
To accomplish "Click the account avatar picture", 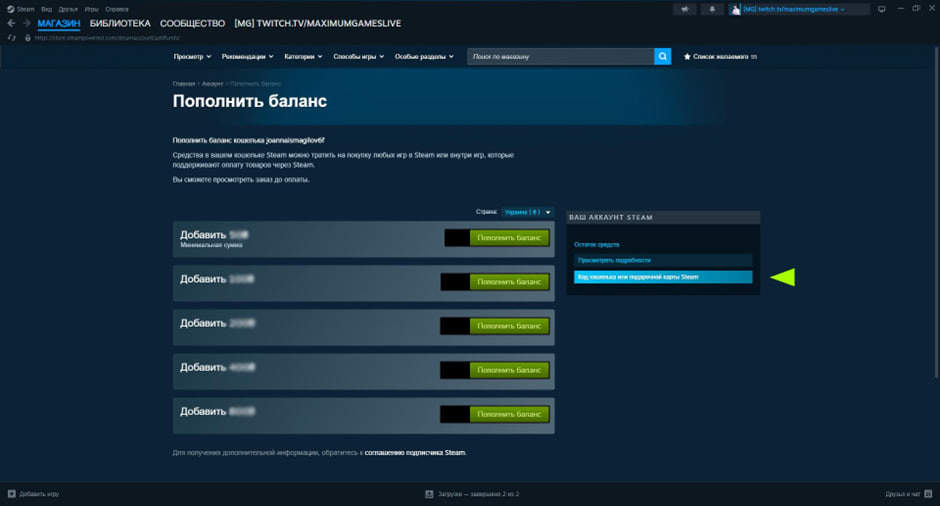I will [x=736, y=9].
